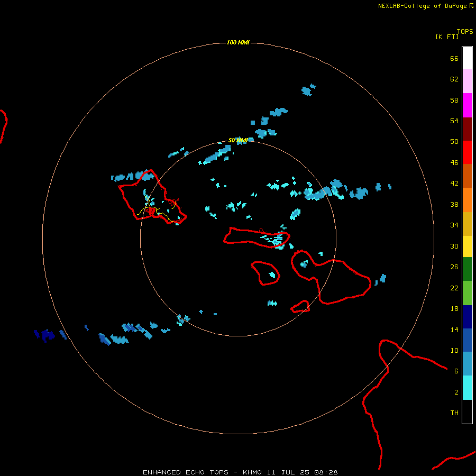
Task: Click the black TH threshold legend swatch
Action: (x=467, y=411)
